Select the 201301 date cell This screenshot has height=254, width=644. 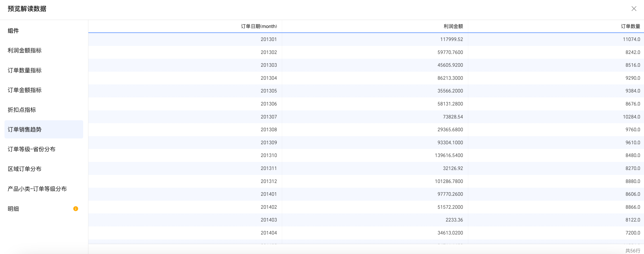click(268, 39)
